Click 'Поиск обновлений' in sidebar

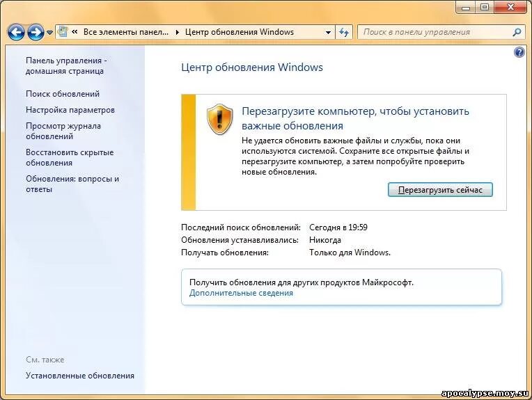tap(63, 94)
